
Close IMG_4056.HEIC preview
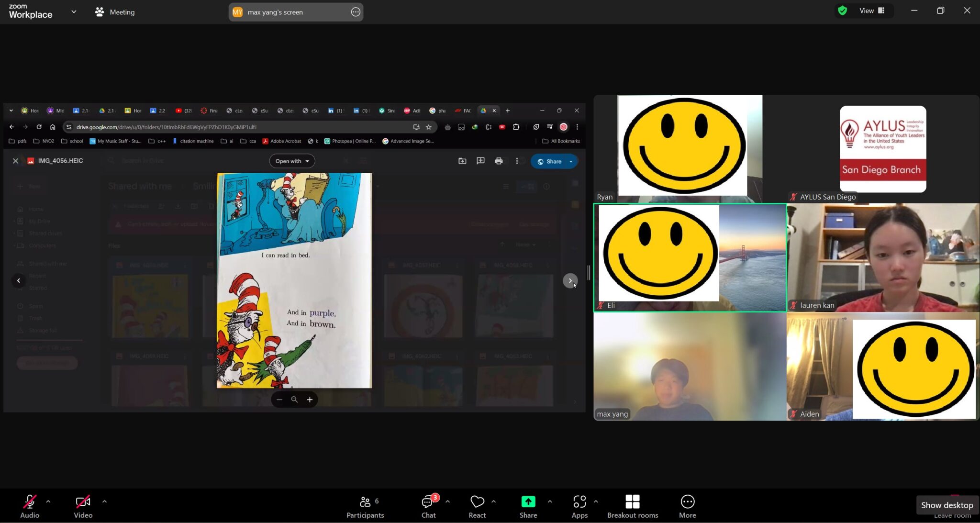15,161
